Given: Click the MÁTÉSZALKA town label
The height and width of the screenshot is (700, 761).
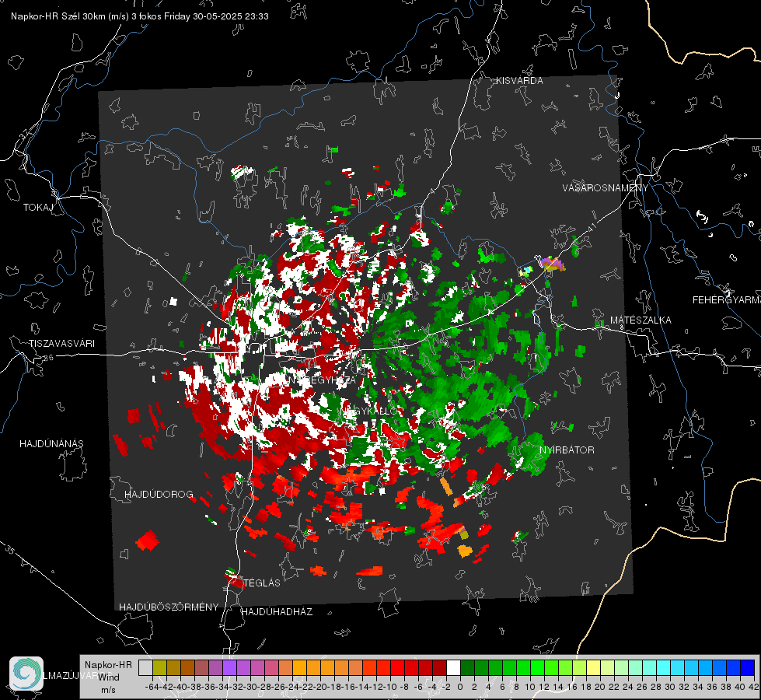Looking at the screenshot, I should [x=641, y=320].
